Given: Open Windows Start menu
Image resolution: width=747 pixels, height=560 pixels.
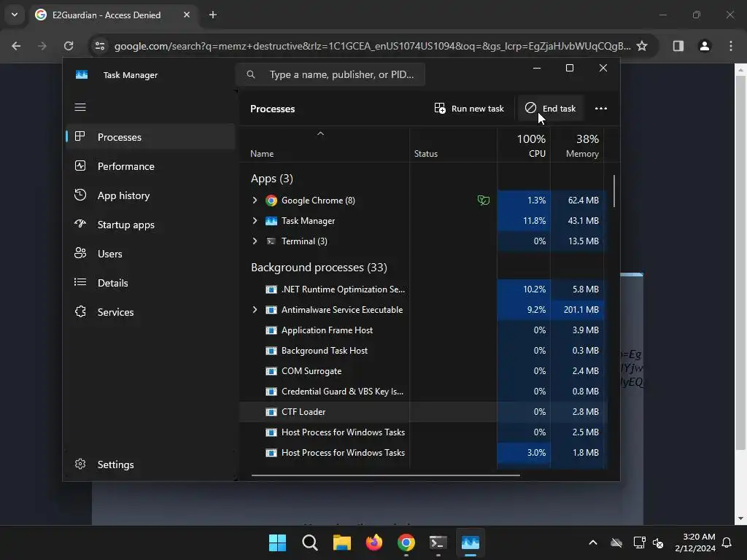Looking at the screenshot, I should coord(278,542).
